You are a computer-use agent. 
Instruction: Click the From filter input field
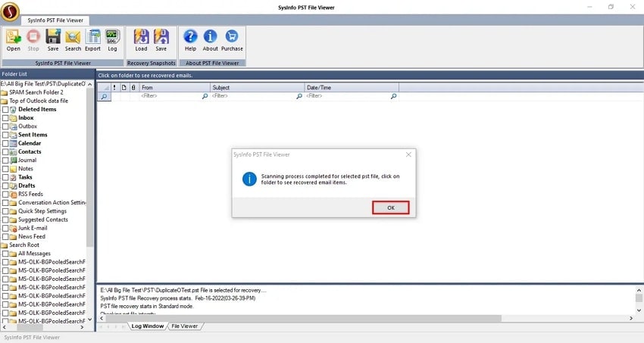pyautogui.click(x=170, y=96)
